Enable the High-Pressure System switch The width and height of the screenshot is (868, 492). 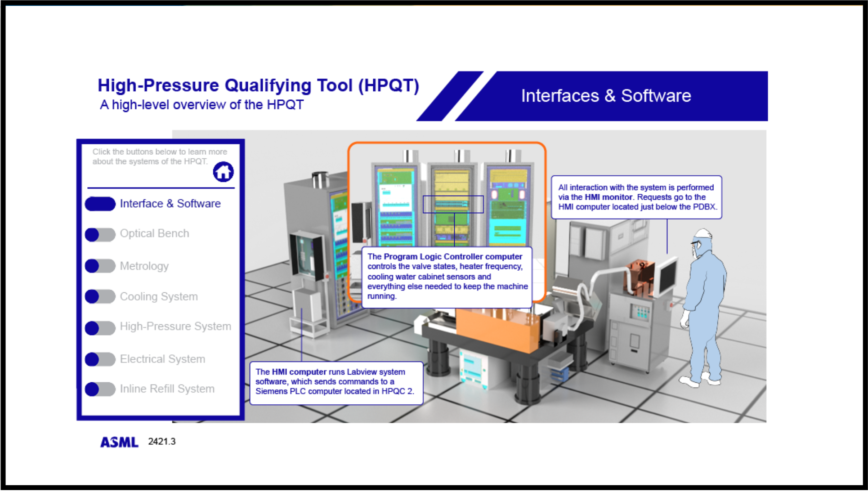click(x=100, y=328)
